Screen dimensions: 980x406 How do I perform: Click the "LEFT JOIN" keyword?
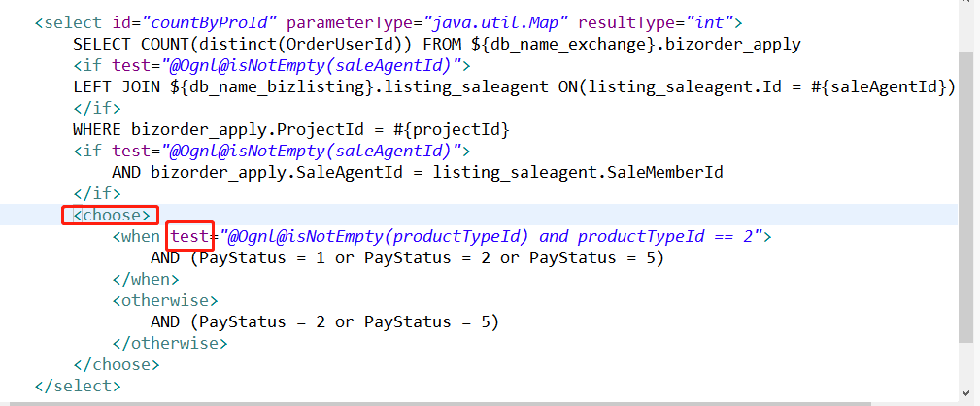[x=117, y=86]
